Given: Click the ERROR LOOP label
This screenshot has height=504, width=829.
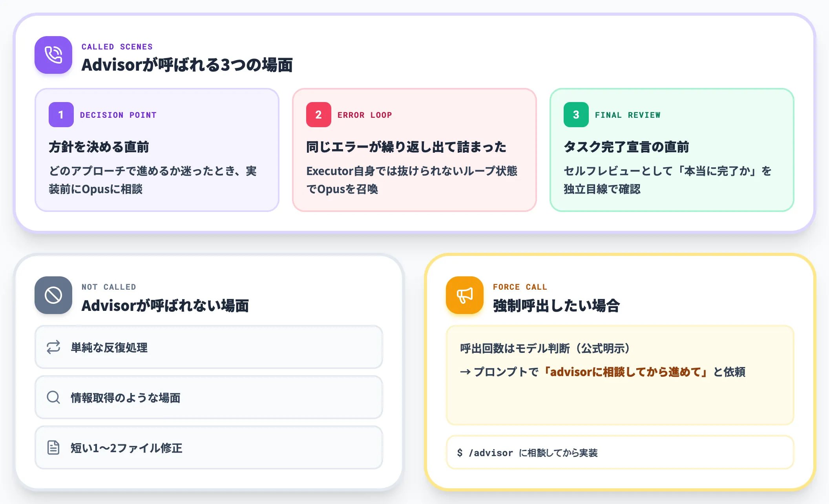Looking at the screenshot, I should 365,115.
